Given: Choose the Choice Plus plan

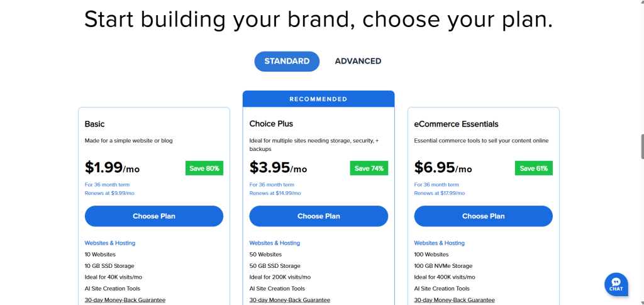Looking at the screenshot, I should click(319, 216).
